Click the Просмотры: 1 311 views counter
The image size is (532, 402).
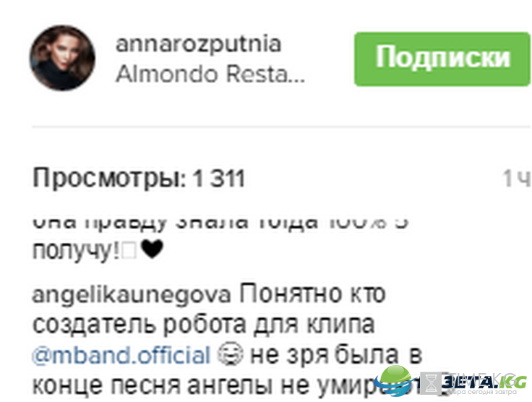(x=139, y=178)
